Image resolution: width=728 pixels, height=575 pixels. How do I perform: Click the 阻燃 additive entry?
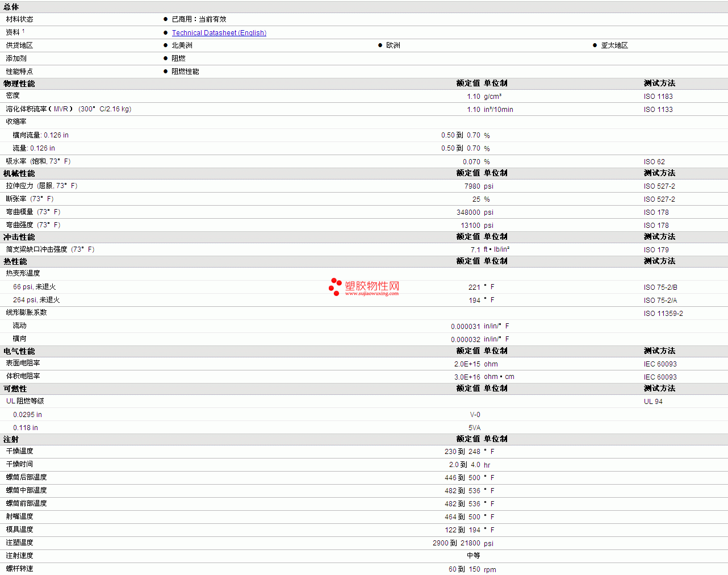(x=179, y=59)
